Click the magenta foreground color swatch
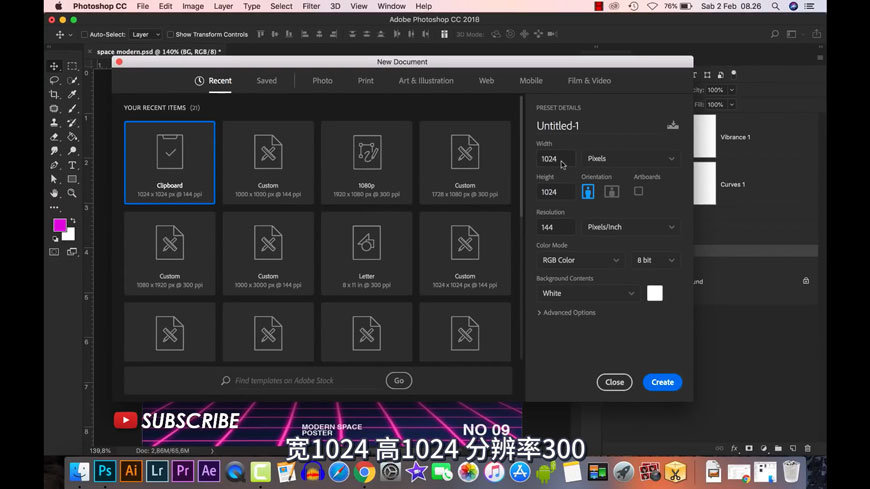870x489 pixels. tap(59, 225)
